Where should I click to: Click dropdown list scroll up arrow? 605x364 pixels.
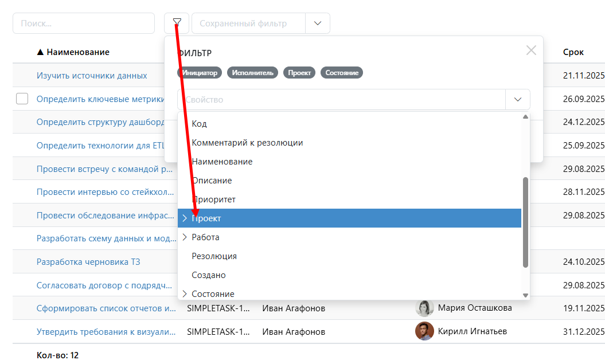(x=525, y=117)
